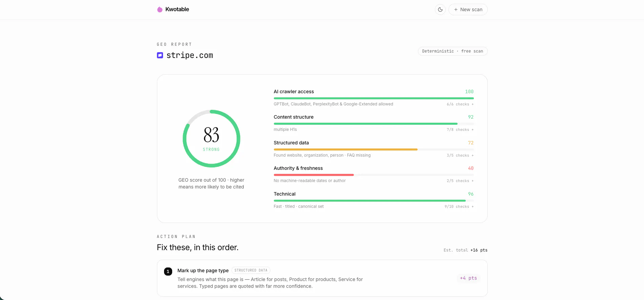Click the 'multiple H1s' note
Viewport: 644px width, 300px height.
click(285, 129)
